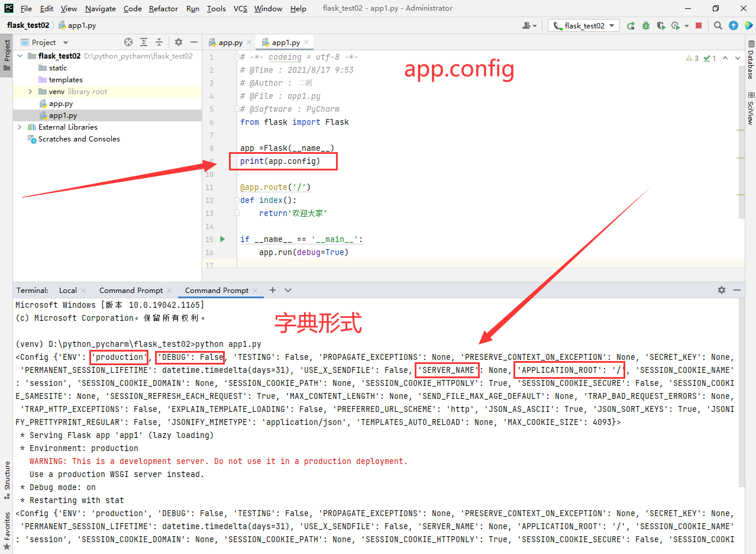Open Search Everywhere with the magnifier icon
Image resolution: width=756 pixels, height=554 pixels.
pyautogui.click(x=717, y=25)
